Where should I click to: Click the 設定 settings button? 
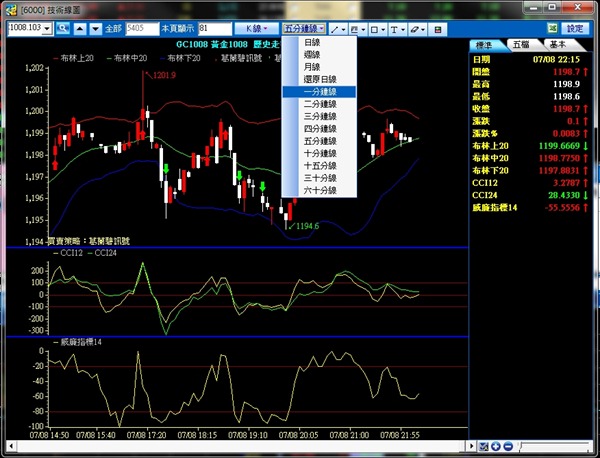(575, 29)
